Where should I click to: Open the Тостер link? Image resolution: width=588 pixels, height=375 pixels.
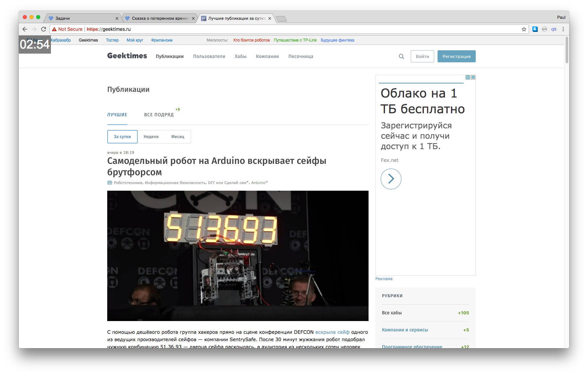pyautogui.click(x=112, y=40)
